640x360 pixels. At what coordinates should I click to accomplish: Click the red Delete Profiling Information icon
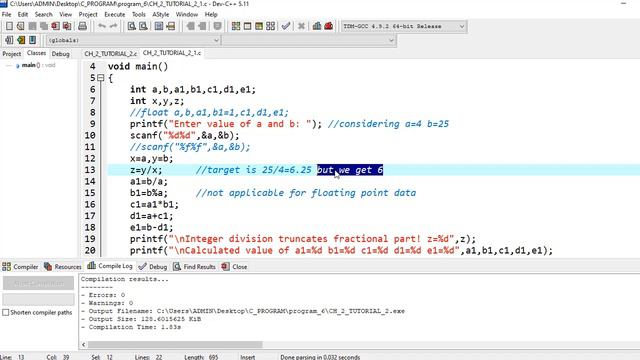[x=329, y=27]
